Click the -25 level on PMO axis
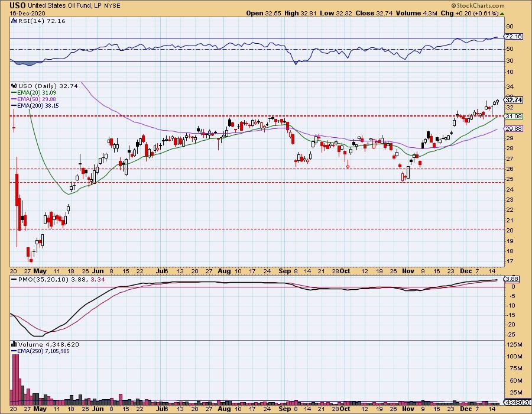 click(x=510, y=335)
